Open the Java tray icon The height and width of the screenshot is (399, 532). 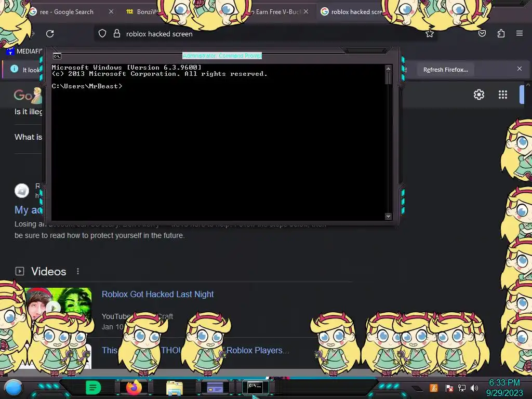434,388
